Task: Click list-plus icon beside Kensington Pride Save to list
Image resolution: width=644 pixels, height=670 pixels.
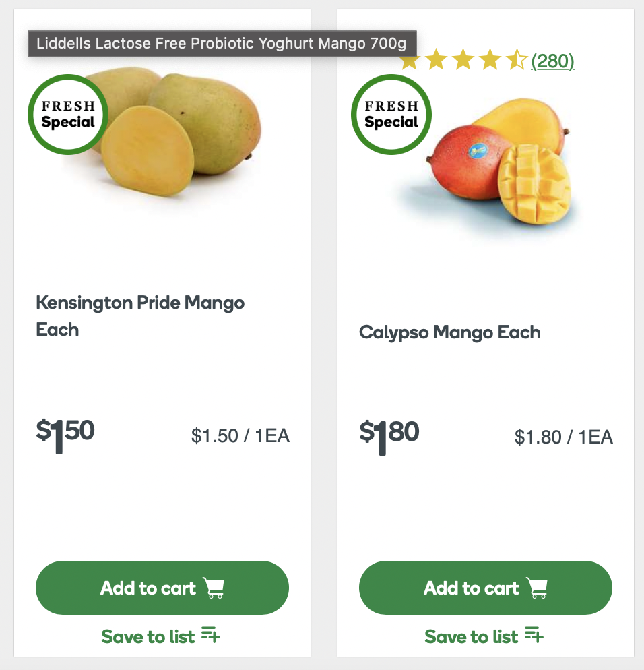Action: (211, 635)
